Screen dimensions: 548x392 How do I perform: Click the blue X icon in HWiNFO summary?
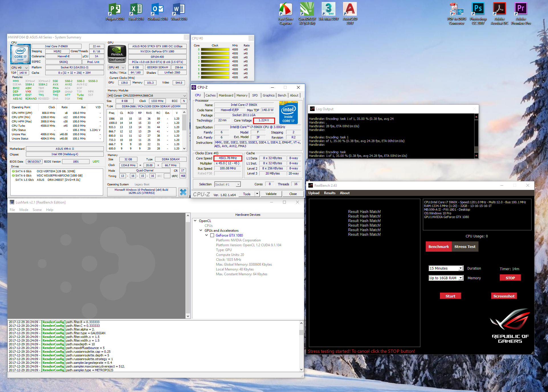point(183,192)
